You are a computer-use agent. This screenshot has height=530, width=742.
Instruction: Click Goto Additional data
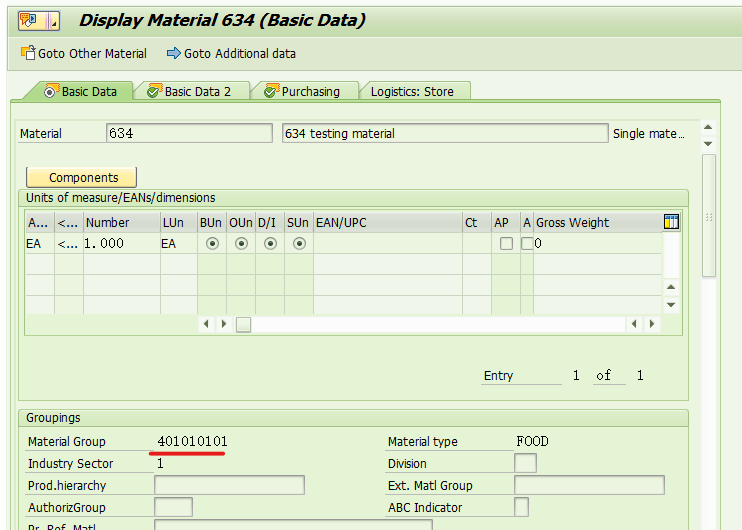pos(231,53)
